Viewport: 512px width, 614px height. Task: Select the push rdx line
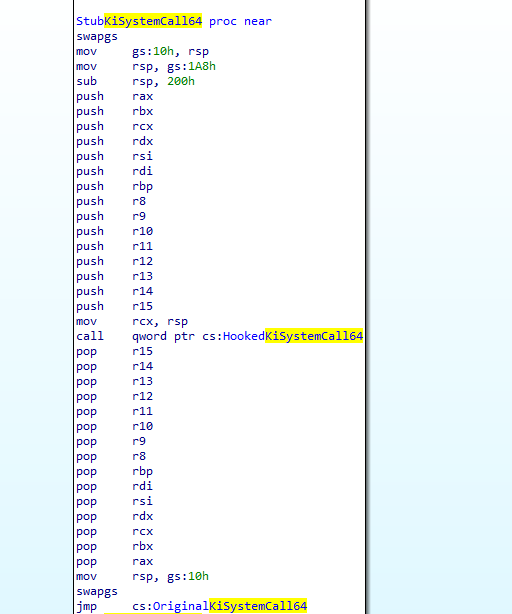click(114, 141)
